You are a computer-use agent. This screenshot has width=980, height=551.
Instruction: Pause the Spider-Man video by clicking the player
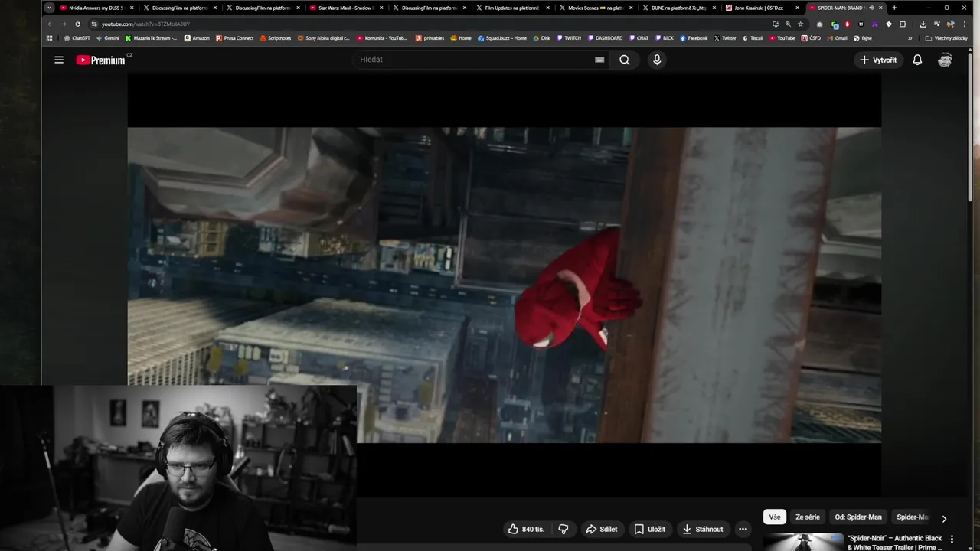(x=504, y=285)
